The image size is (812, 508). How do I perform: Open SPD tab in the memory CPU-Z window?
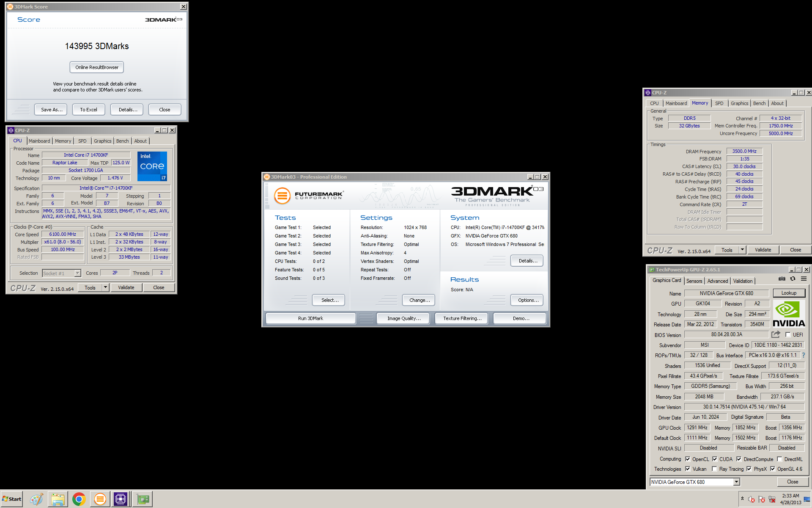[719, 103]
